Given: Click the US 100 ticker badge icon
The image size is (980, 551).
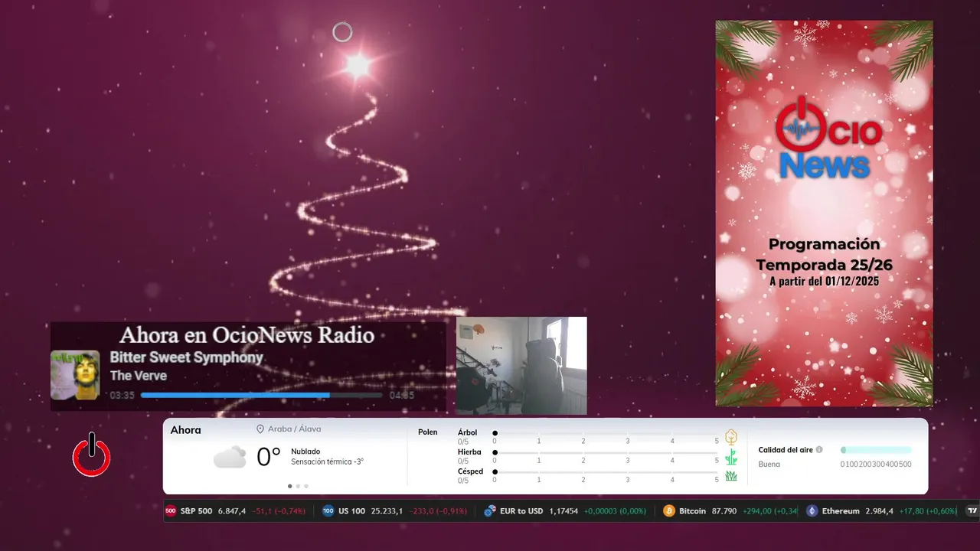Looking at the screenshot, I should click(x=328, y=510).
